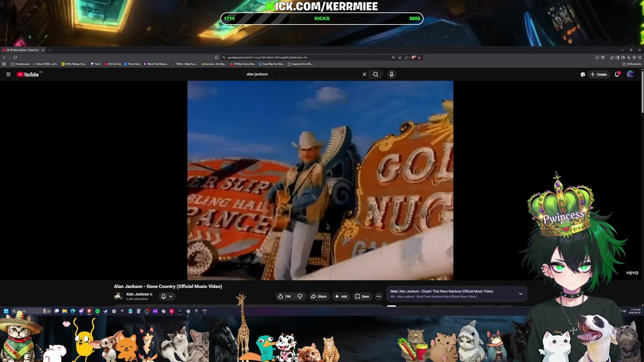
Task: Open the Ask button below the video
Action: [x=341, y=297]
